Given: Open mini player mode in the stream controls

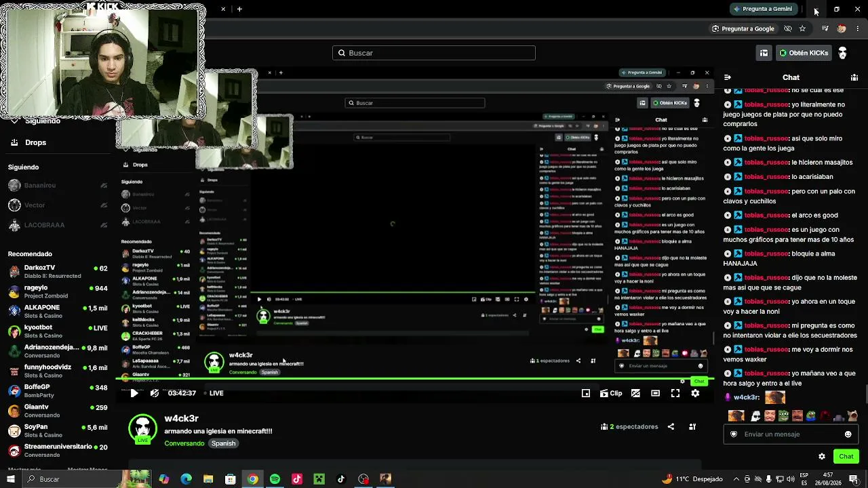Looking at the screenshot, I should pos(586,393).
